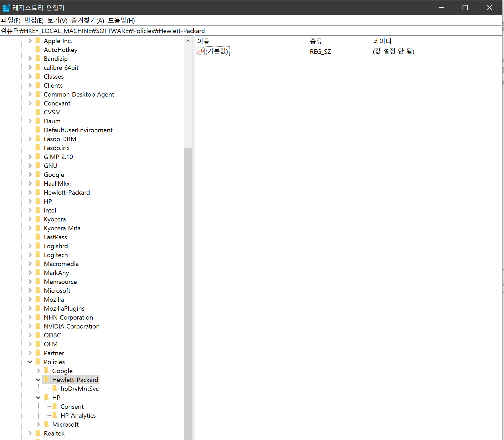The width and height of the screenshot is (504, 440).
Task: Click the Consent key folder icon
Action: click(x=55, y=406)
